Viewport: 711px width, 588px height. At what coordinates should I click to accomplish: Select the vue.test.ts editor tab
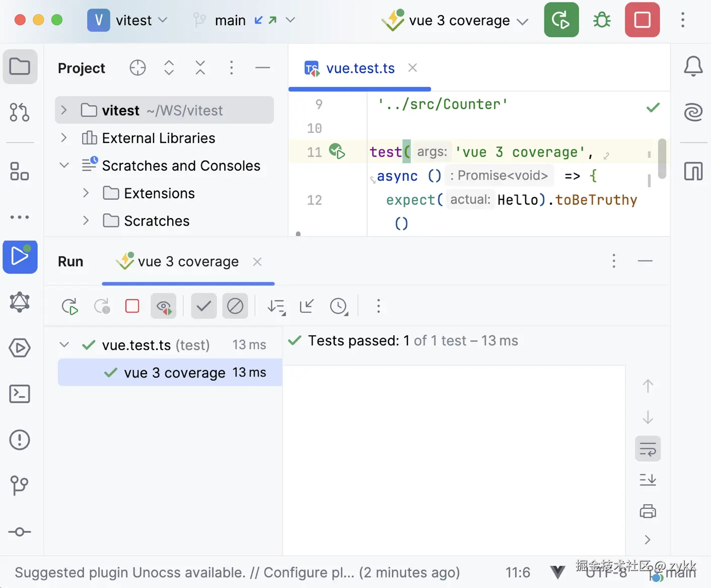click(360, 68)
